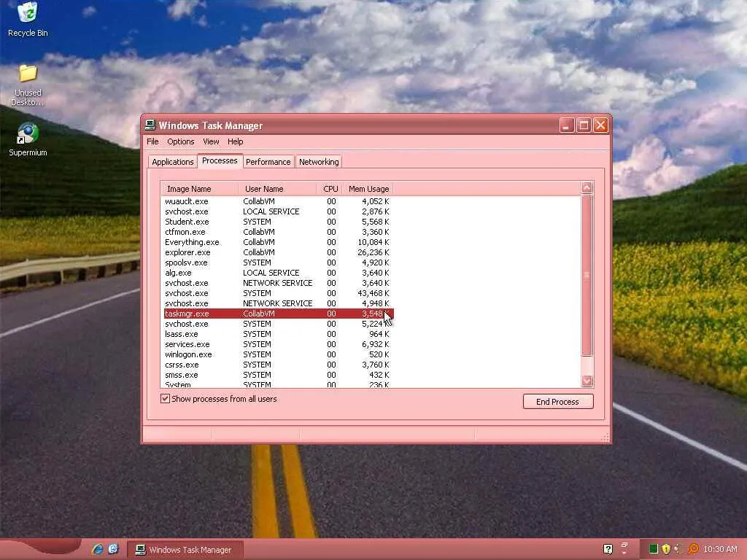
Task: Select svchost.exe using 2,876 K memory
Action: pyautogui.click(x=278, y=211)
